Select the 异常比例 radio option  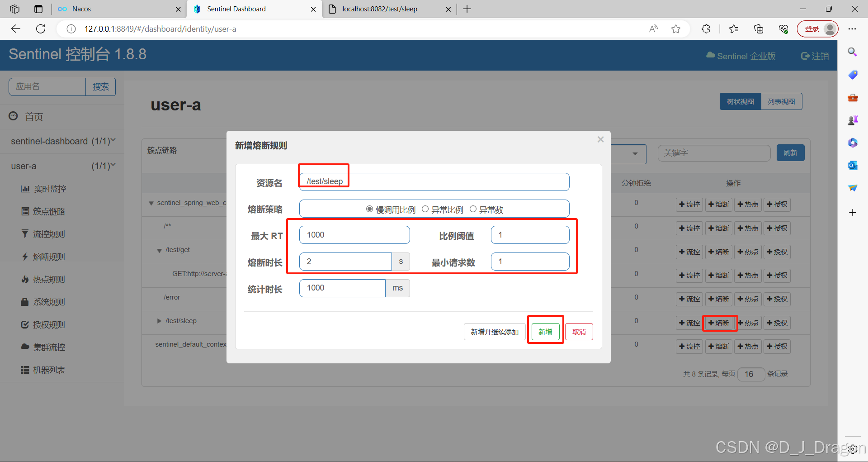pyautogui.click(x=425, y=209)
